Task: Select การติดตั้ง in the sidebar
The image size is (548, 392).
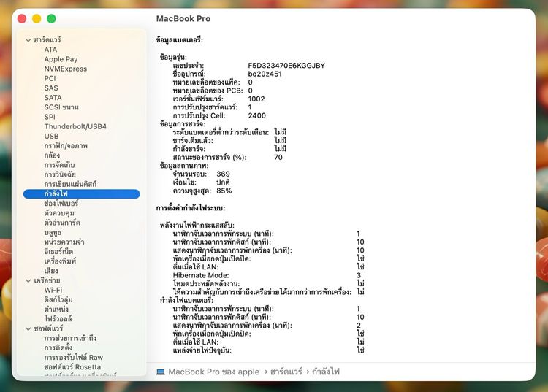Action: point(58,347)
